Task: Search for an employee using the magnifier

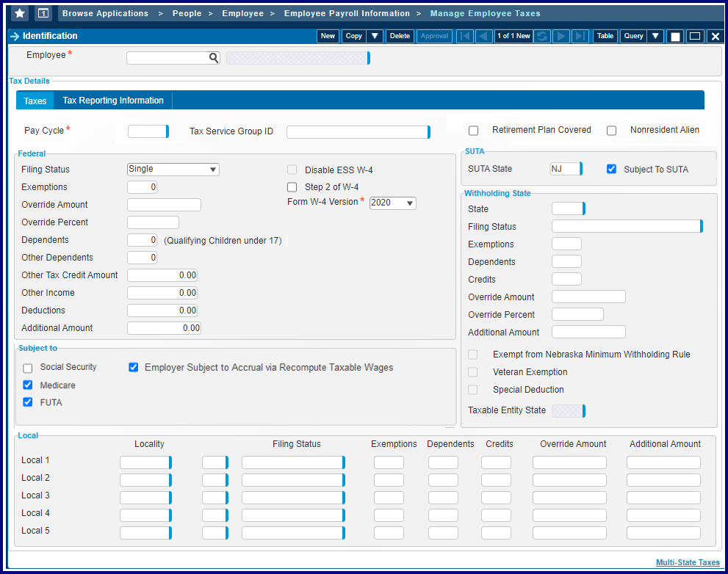Action: pos(213,57)
